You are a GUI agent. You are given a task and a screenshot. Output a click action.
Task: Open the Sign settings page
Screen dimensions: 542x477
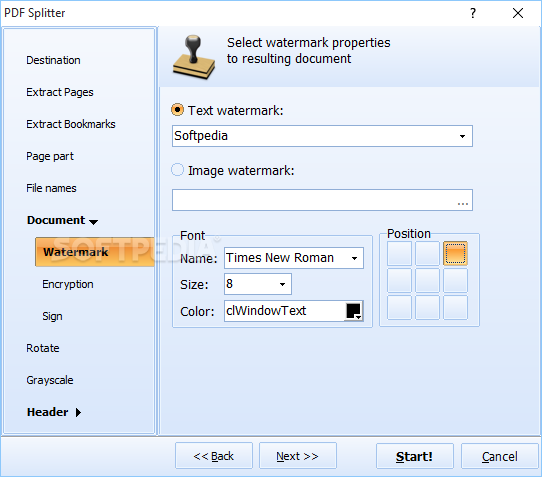52,316
